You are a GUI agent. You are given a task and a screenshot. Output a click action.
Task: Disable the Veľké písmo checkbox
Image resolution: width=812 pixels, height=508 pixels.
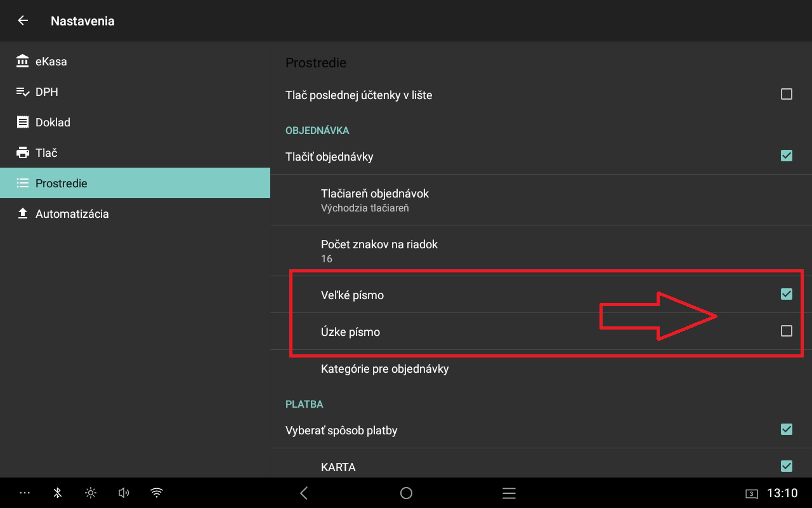[x=786, y=294]
